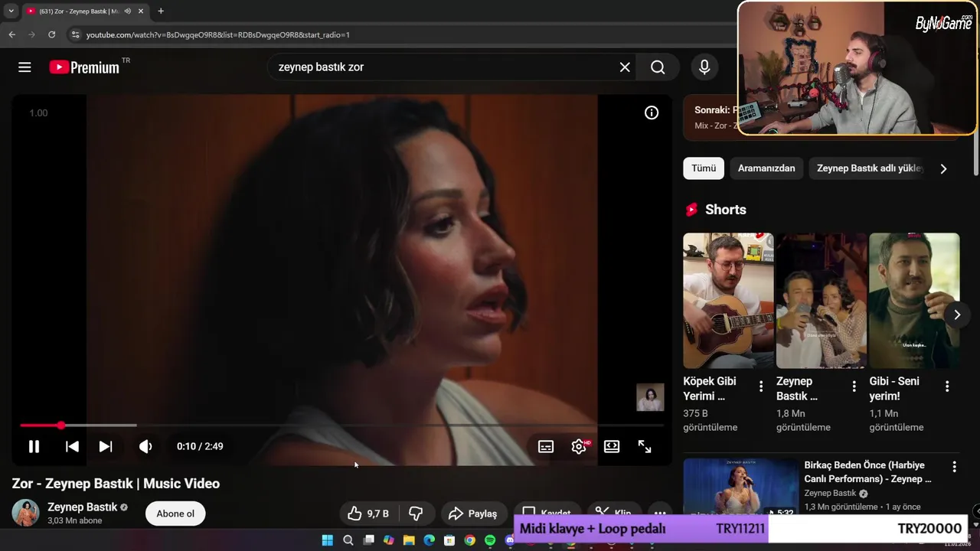The image size is (980, 551).
Task: Open the YouTube guide hamburger menu
Action: click(24, 67)
